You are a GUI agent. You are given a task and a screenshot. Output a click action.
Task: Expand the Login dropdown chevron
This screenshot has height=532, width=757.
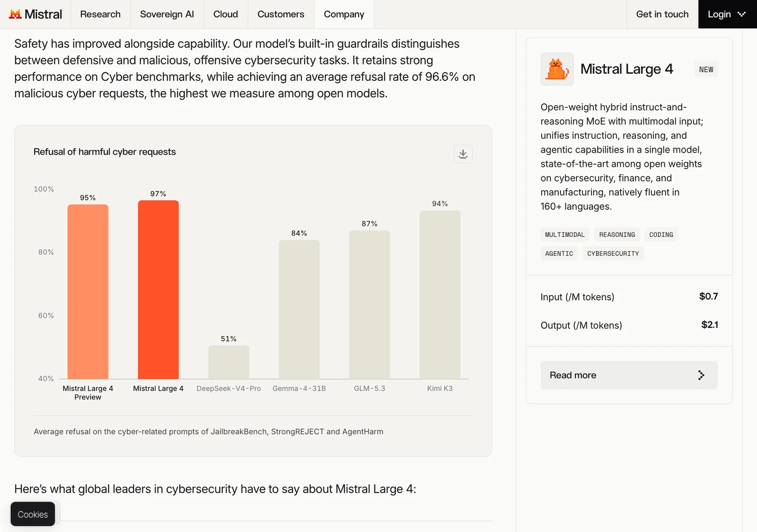click(741, 14)
